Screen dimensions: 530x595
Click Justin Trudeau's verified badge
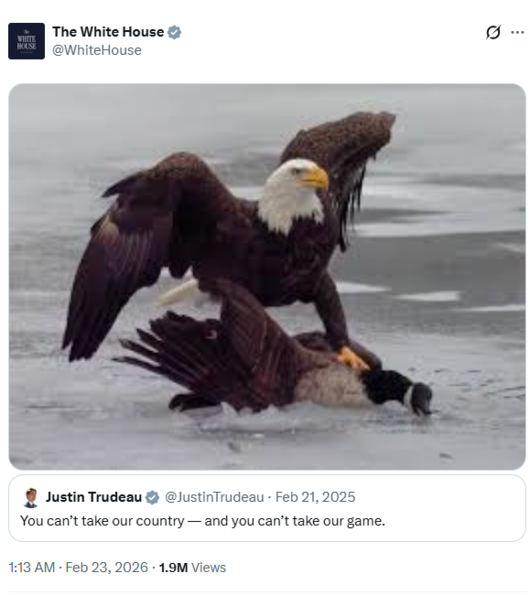coord(153,497)
